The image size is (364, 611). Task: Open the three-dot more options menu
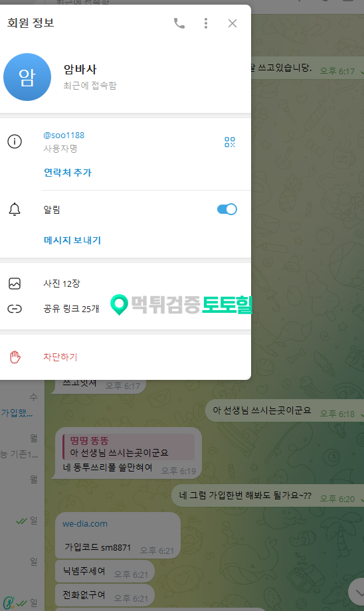[206, 23]
